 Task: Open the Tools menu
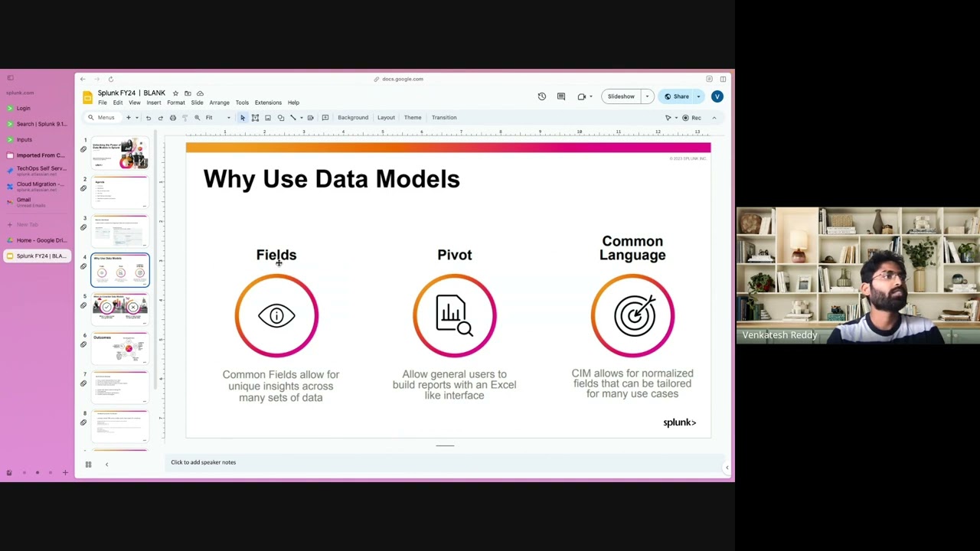[242, 103]
